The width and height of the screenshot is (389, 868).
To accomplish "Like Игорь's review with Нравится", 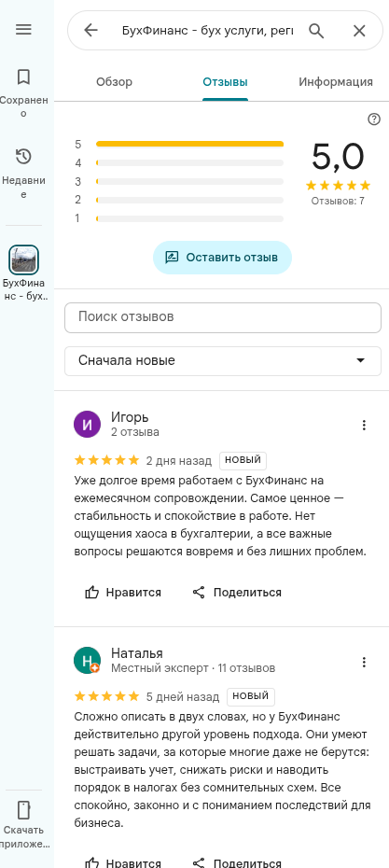I will coord(123,593).
